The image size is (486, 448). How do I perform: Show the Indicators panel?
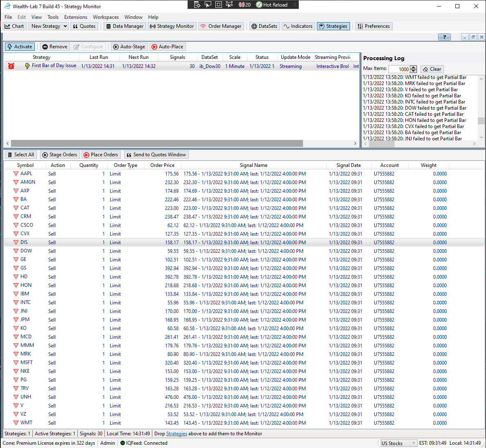click(298, 26)
